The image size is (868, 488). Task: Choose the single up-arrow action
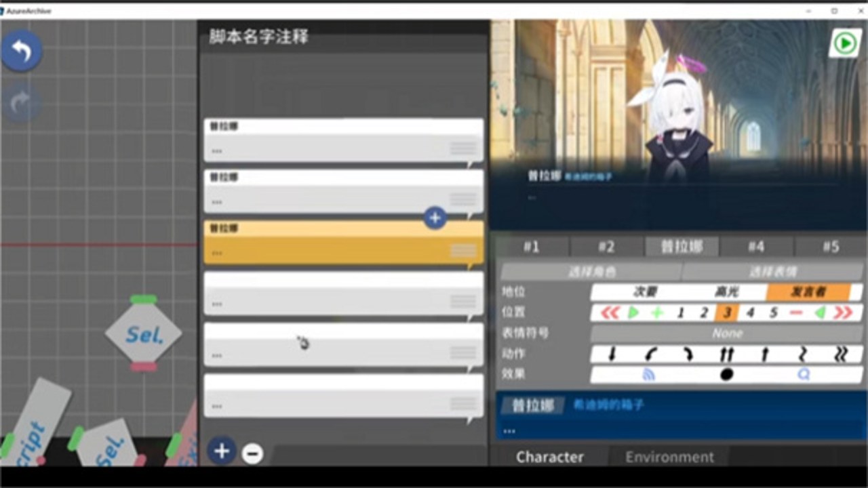(765, 354)
